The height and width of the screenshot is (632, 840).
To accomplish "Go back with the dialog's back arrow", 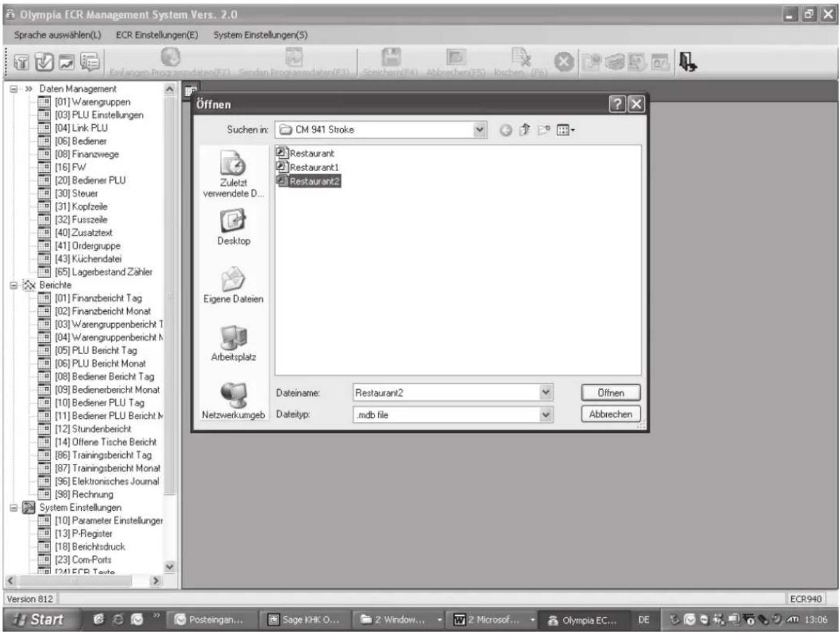I will (505, 130).
